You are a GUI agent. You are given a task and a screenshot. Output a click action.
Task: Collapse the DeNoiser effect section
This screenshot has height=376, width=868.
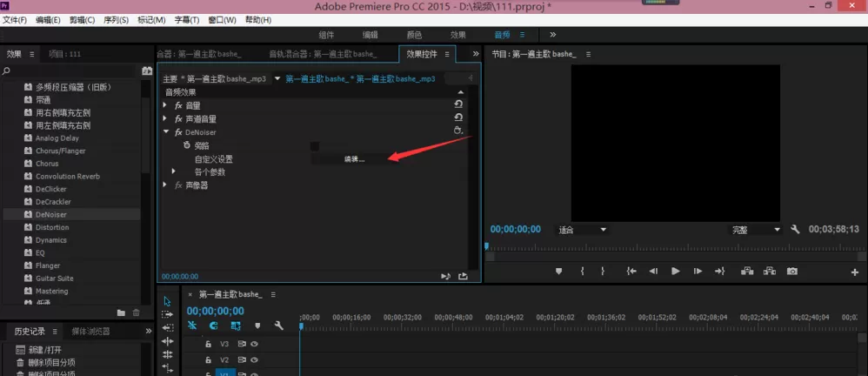(x=165, y=132)
